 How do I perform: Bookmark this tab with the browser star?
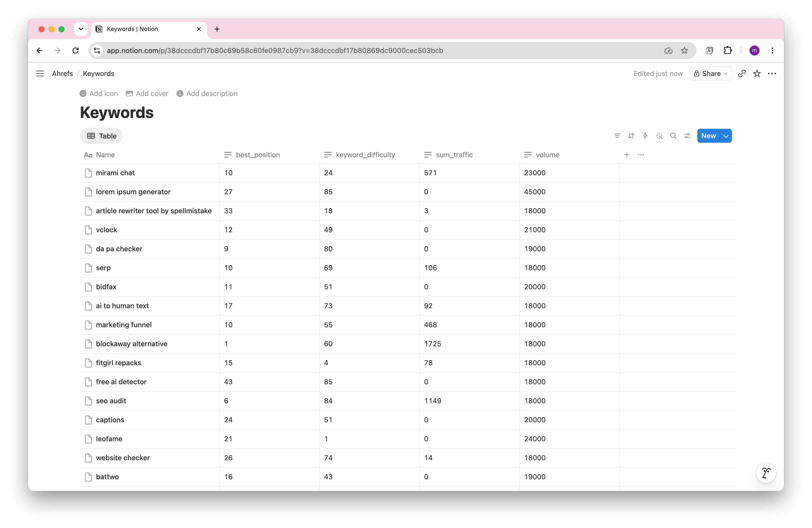point(684,50)
